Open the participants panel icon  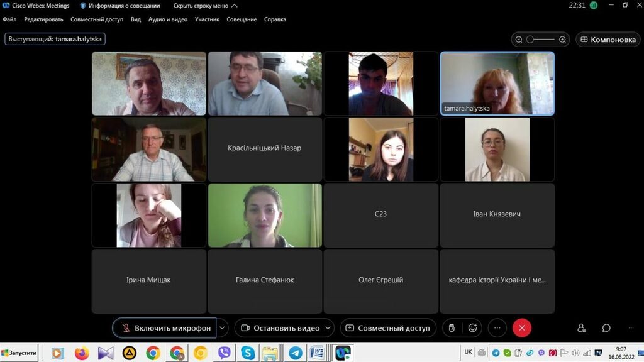coord(582,328)
